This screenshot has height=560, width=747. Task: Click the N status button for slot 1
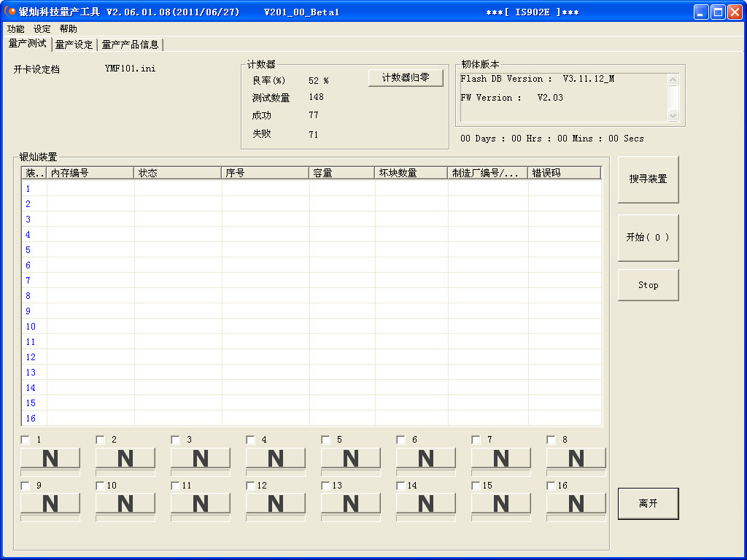(x=50, y=458)
